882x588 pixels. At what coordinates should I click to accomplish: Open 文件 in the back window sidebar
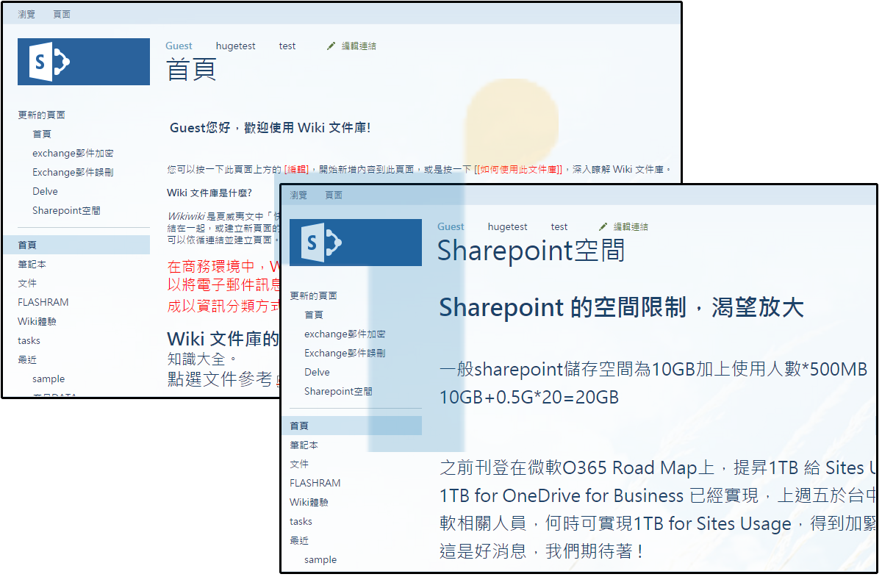tap(27, 283)
